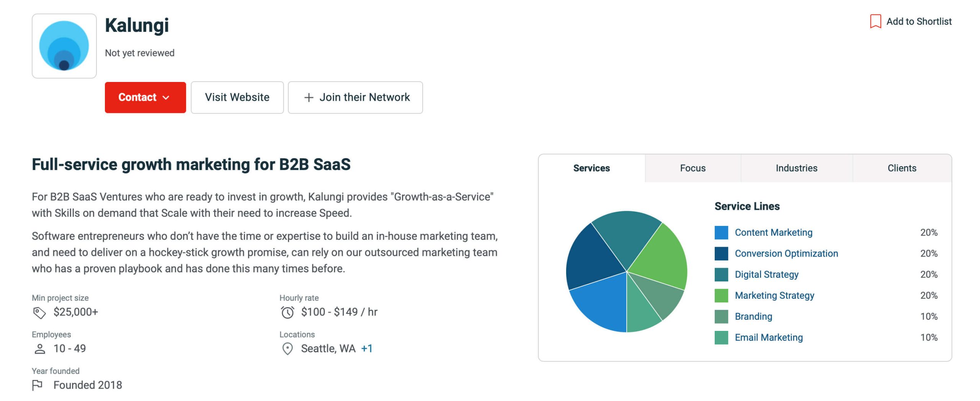This screenshot has width=980, height=401.
Task: Click Join their Network button
Action: (x=355, y=97)
